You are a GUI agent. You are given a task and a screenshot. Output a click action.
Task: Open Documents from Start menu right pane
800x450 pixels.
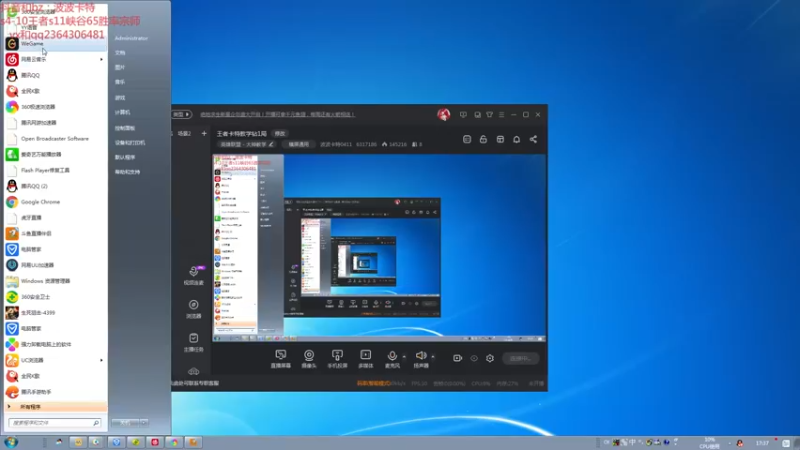pyautogui.click(x=120, y=53)
